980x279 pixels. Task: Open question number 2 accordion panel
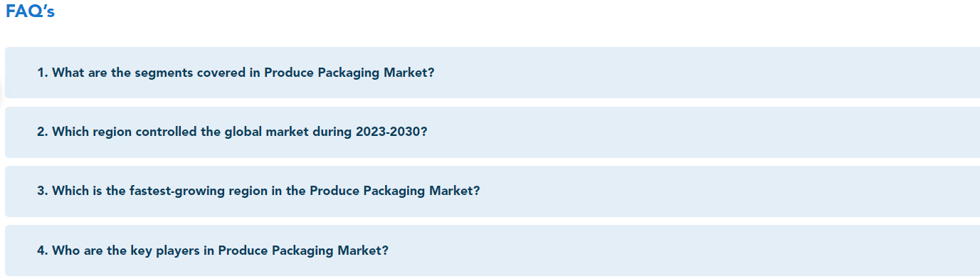(492, 132)
